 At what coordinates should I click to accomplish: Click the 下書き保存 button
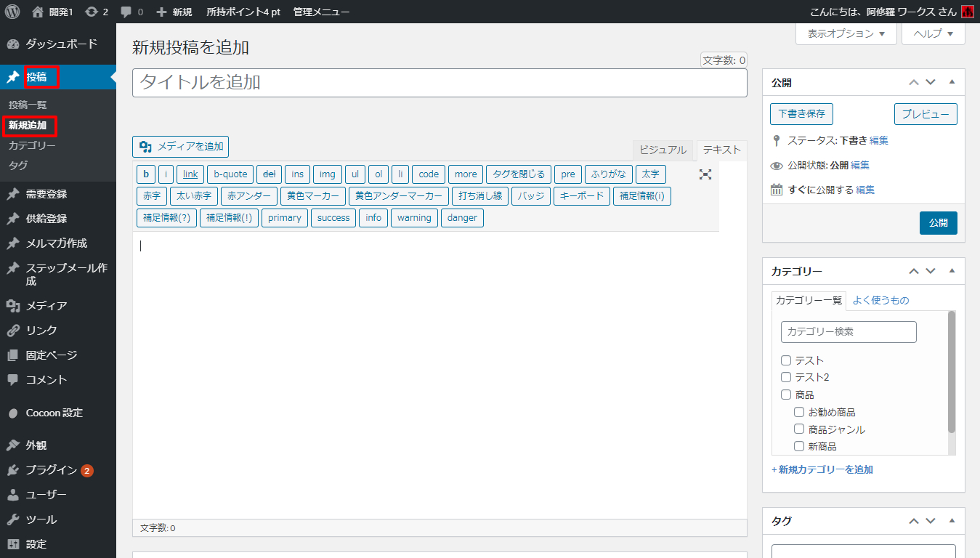801,114
